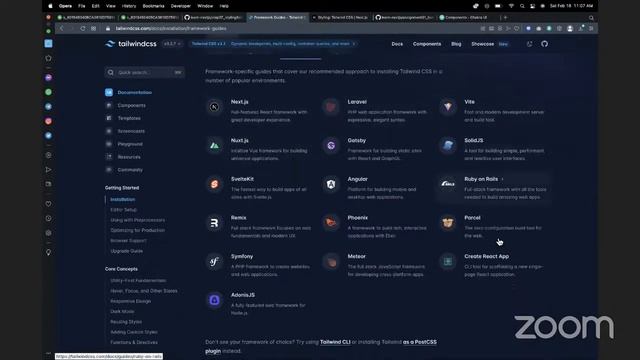Open the Phoenix guide icon
Image resolution: width=640 pixels, height=360 pixels.
331,223
